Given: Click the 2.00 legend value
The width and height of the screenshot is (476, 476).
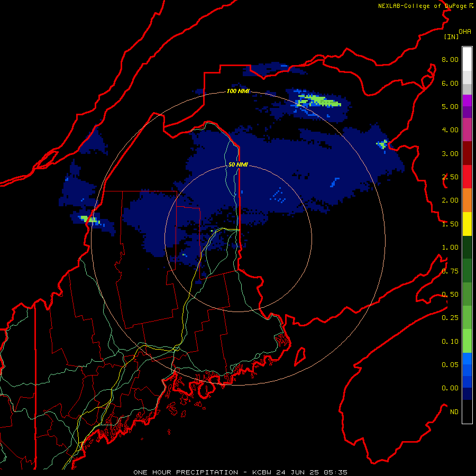Looking at the screenshot, I should click(x=450, y=200).
